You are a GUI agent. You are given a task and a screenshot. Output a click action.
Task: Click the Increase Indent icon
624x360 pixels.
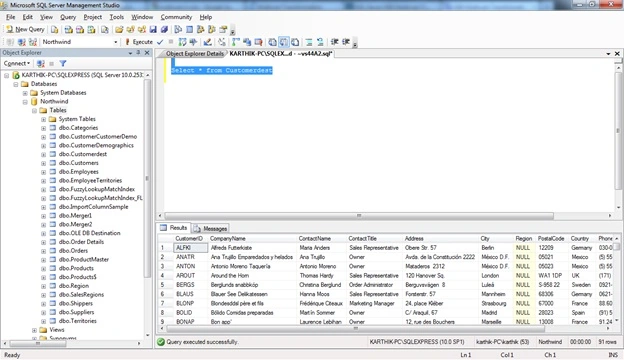346,42
